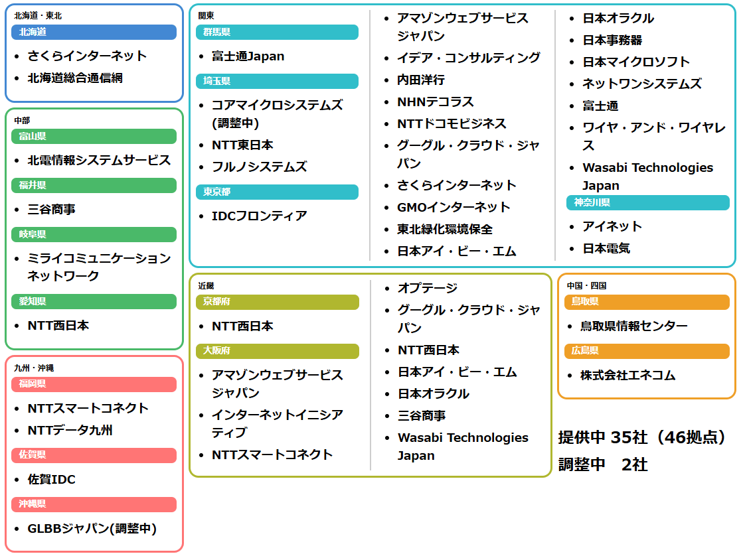Select GLBBジャパン(調整中) entry
This screenshot has height=560, width=745.
coord(92,529)
